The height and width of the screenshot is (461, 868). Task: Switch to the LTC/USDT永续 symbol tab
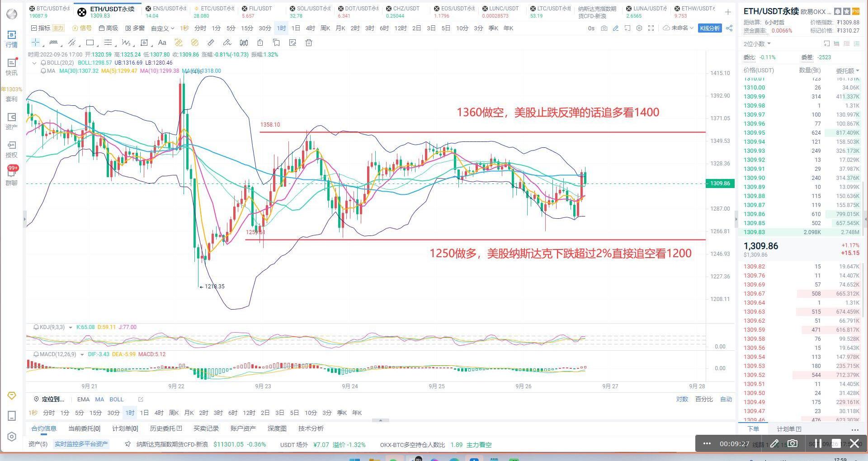(x=551, y=12)
